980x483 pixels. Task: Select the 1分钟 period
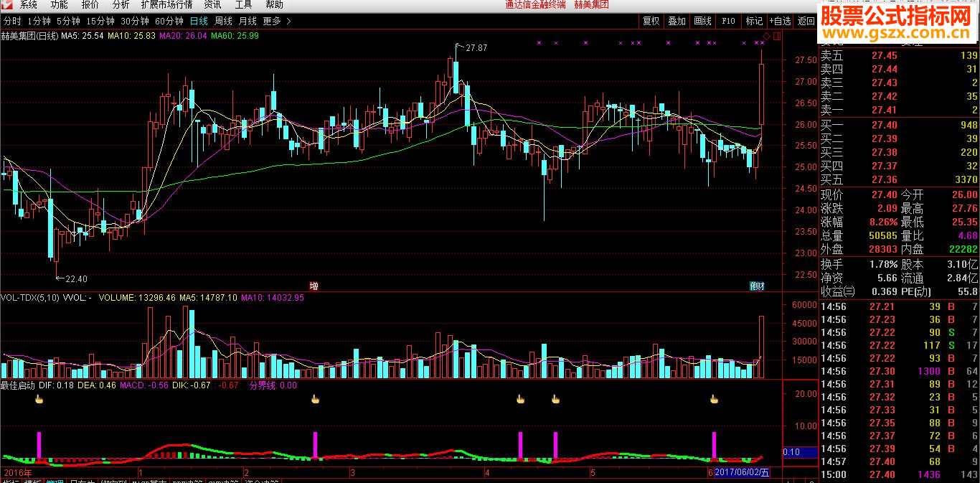click(39, 22)
